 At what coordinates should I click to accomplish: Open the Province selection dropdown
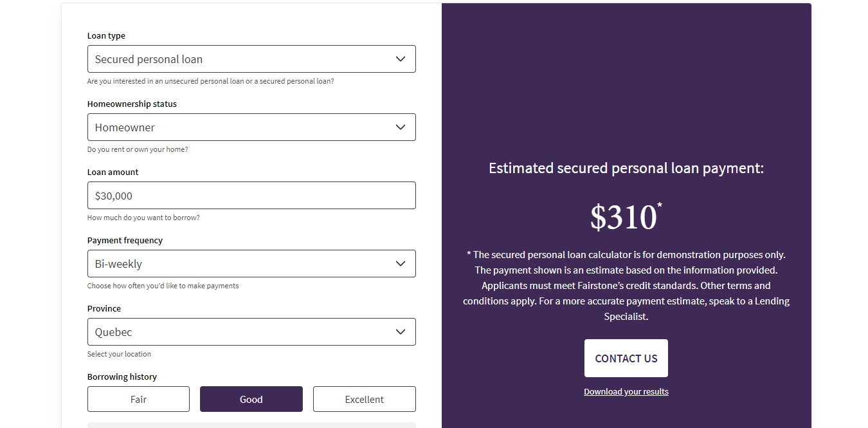pyautogui.click(x=251, y=331)
